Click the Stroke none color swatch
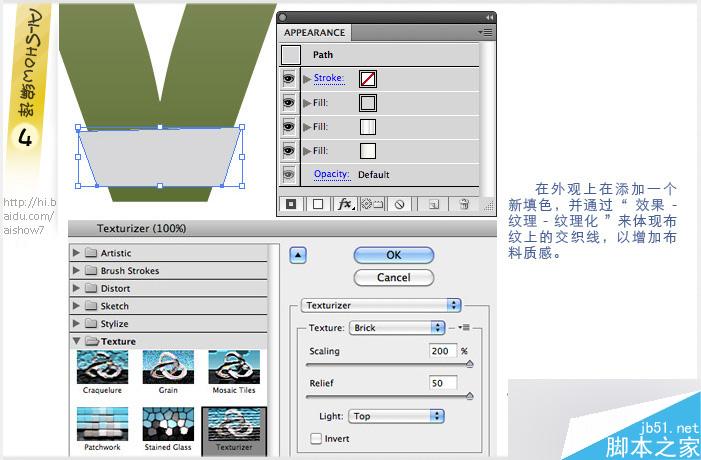The width and height of the screenshot is (701, 460). [x=368, y=79]
